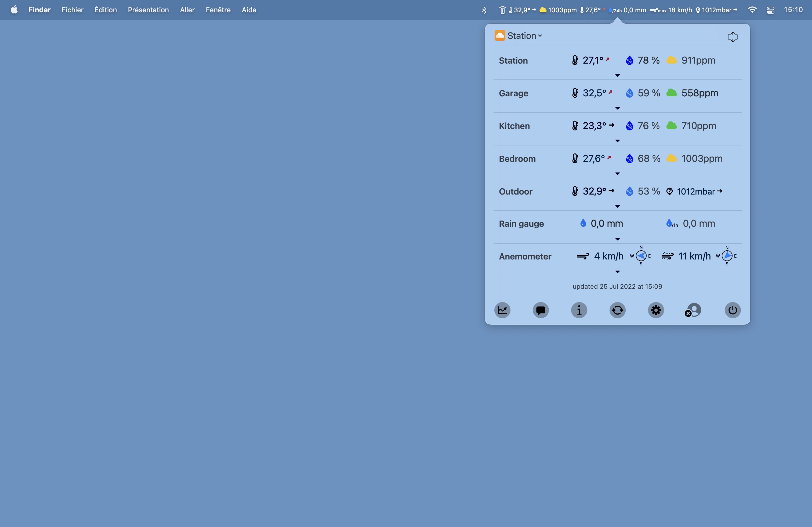Expand the Garage module details

[x=617, y=108]
